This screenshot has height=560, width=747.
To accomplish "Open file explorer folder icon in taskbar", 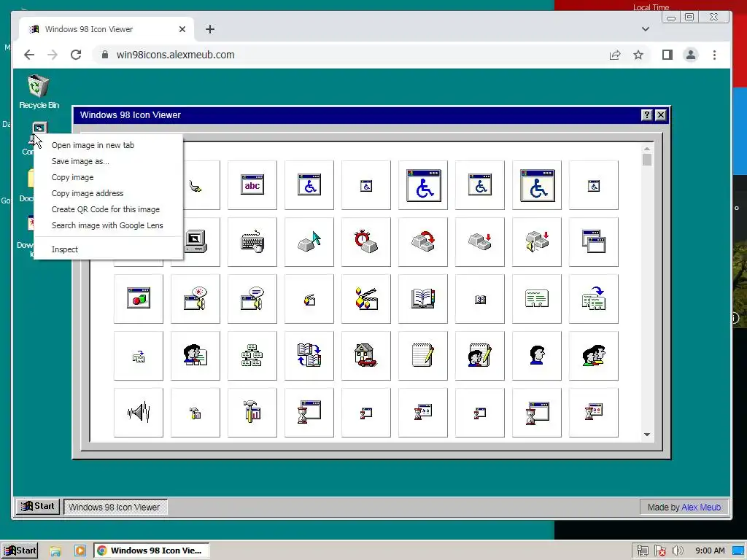I will pos(55,551).
